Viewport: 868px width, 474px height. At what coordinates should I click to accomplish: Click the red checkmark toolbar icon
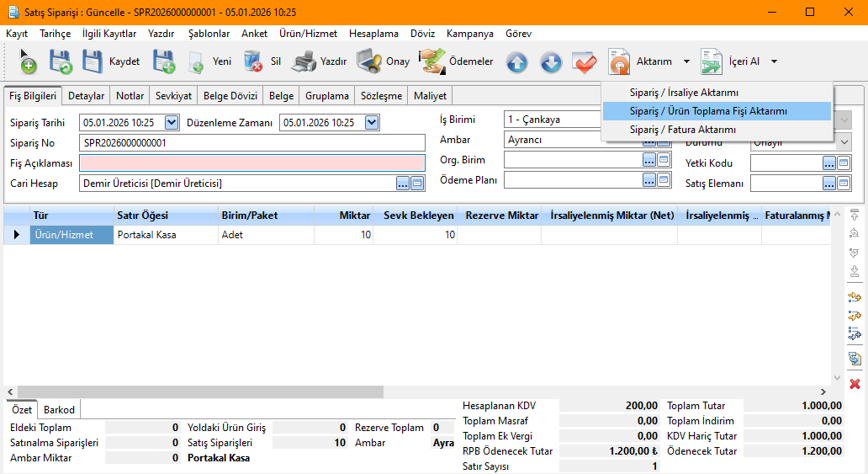(584, 61)
